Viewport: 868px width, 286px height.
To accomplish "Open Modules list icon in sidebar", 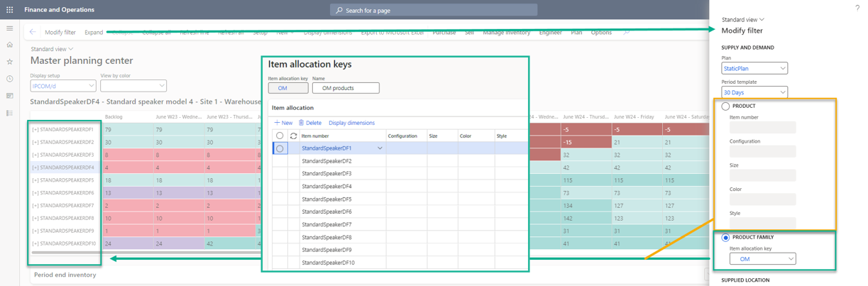I will (x=9, y=113).
